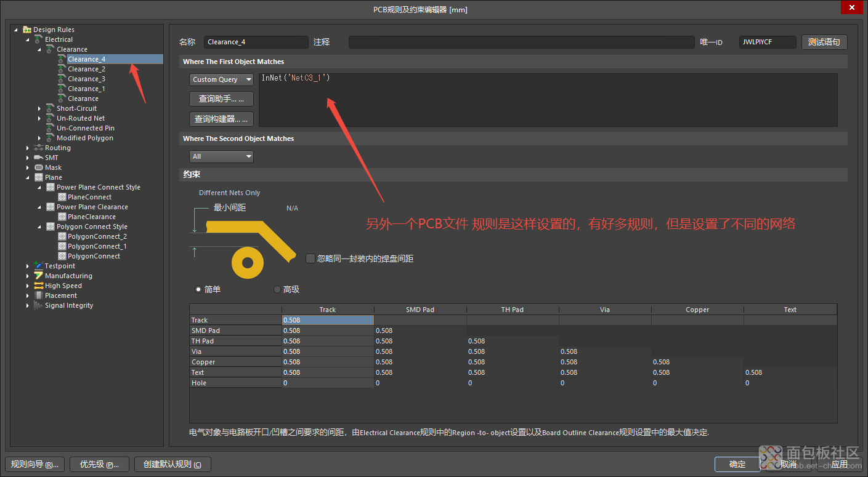Click the PlaneConnect rule icon

coord(62,197)
